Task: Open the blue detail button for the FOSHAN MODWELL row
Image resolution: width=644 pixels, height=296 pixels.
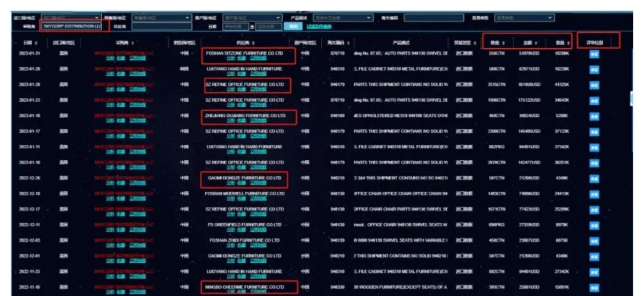Action: 594,195
